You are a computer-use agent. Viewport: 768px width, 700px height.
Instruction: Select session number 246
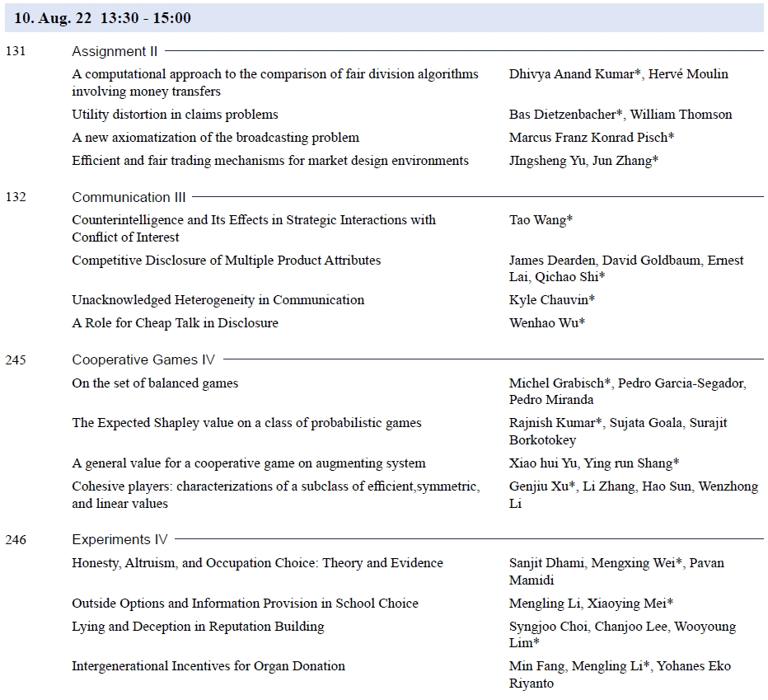coord(16,540)
